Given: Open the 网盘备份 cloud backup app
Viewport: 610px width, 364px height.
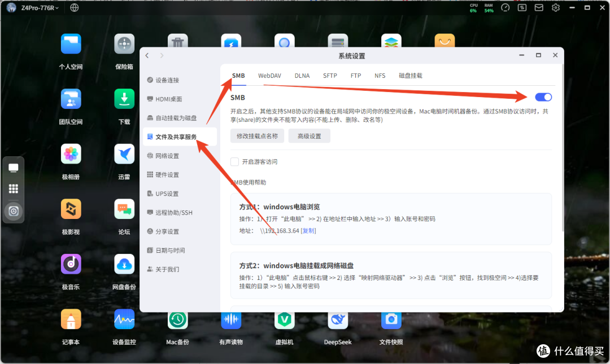Looking at the screenshot, I should click(124, 264).
